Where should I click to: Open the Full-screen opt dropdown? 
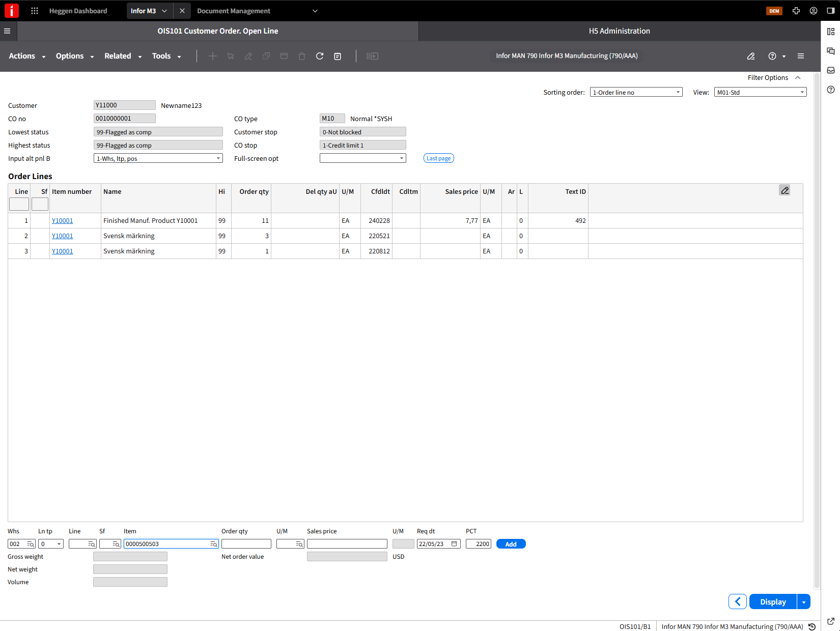click(362, 158)
